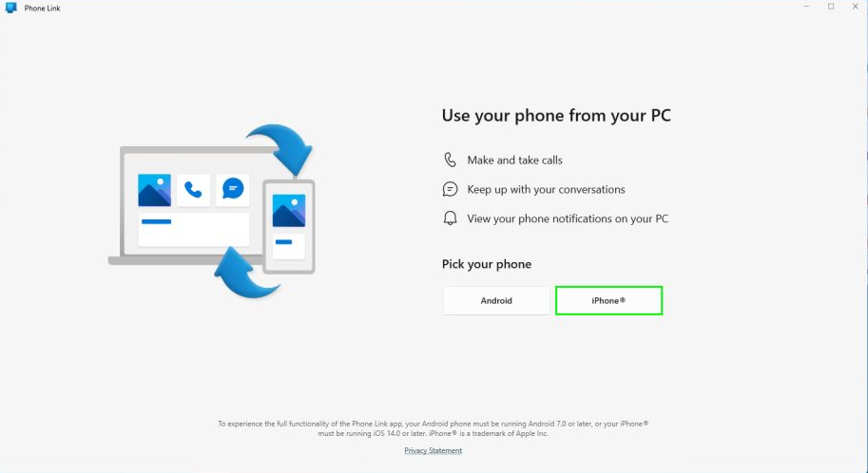The width and height of the screenshot is (868, 473).
Task: Click the upper blue curved arrow pointing to phone
Action: tap(280, 148)
